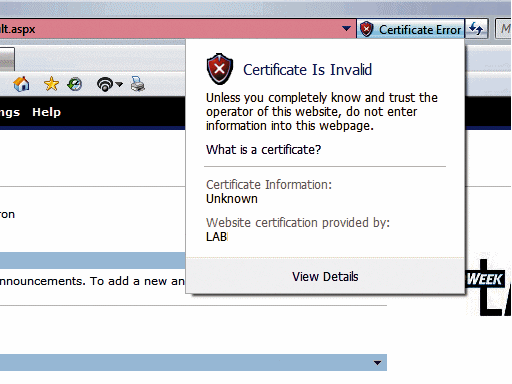The width and height of the screenshot is (512, 384).
Task: Open Favorites star icon
Action: 51,84
